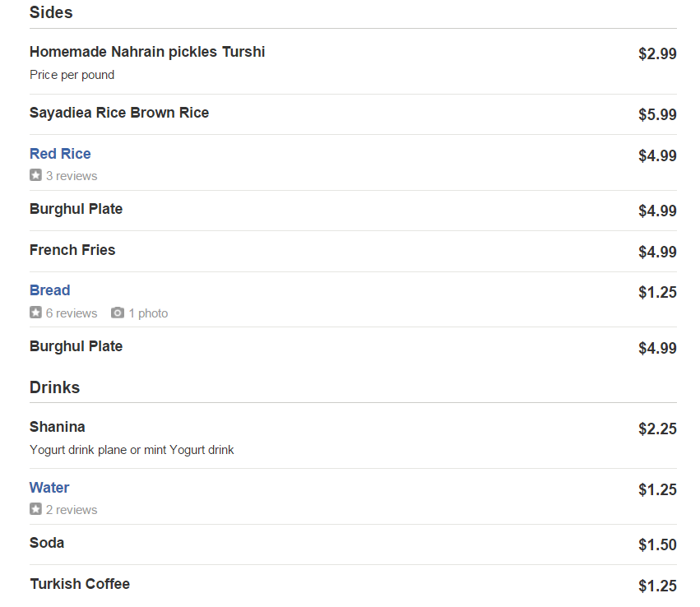View the 6 reviews for Bread
Viewport: 700px width, 607px height.
[x=72, y=313]
